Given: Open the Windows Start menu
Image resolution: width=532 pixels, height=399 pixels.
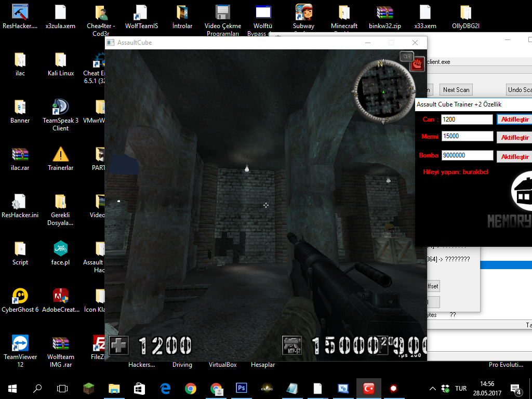Looking at the screenshot, I should pyautogui.click(x=12, y=389).
